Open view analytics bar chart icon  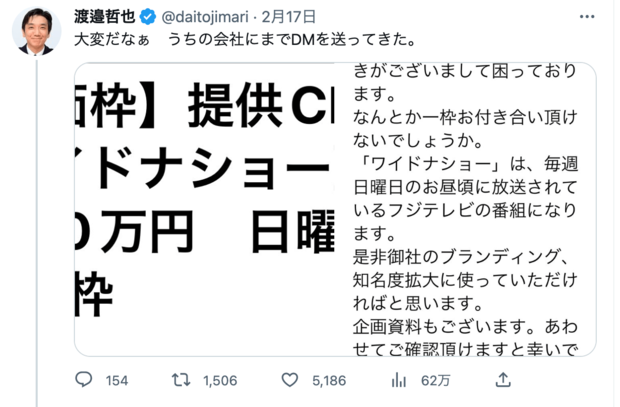pyautogui.click(x=399, y=380)
